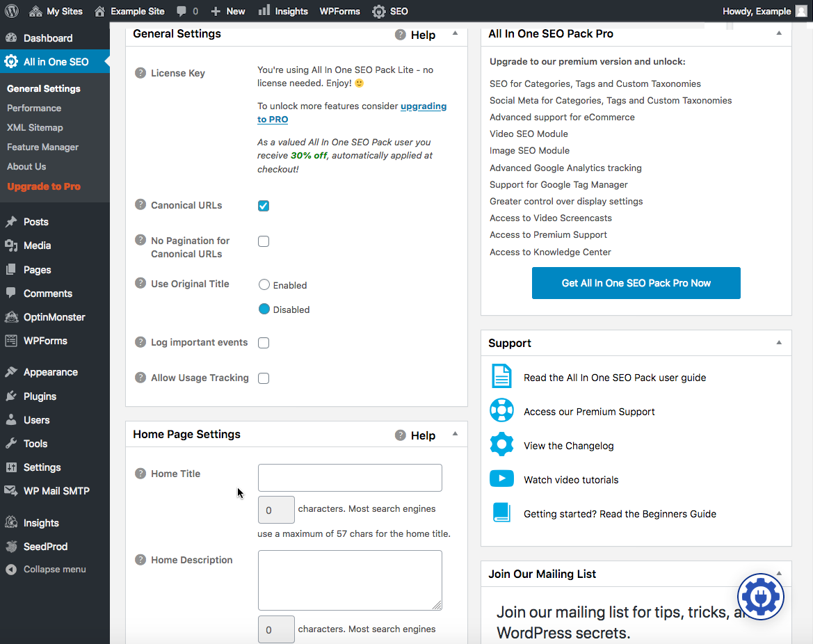This screenshot has width=813, height=644.
Task: Open the floating blue plug gear widget
Action: click(x=761, y=596)
